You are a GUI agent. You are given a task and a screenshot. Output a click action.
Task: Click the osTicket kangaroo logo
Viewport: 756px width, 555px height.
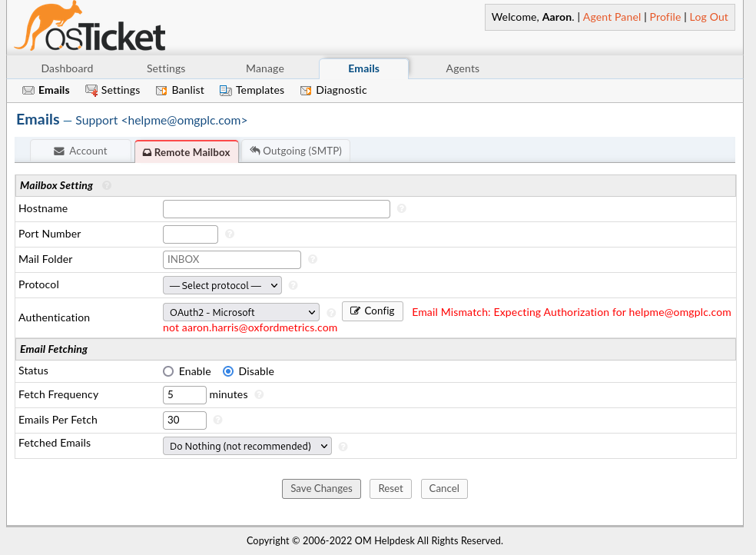point(90,28)
